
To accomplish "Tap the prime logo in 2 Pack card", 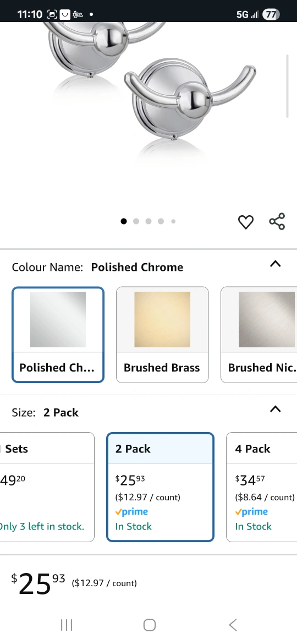I will pos(131,512).
